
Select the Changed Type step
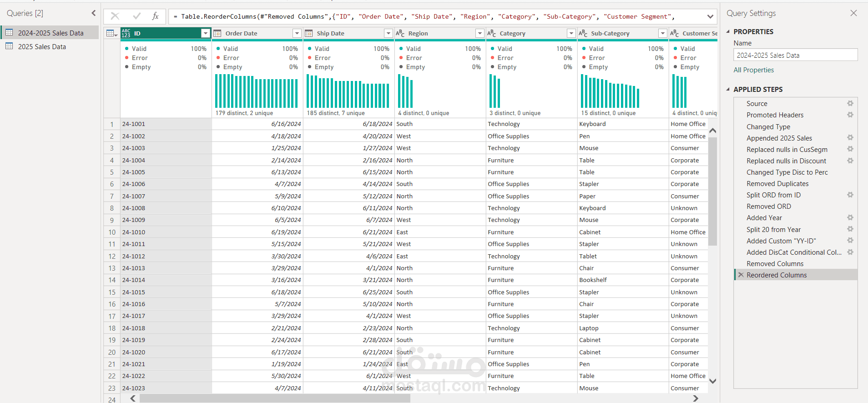point(768,126)
